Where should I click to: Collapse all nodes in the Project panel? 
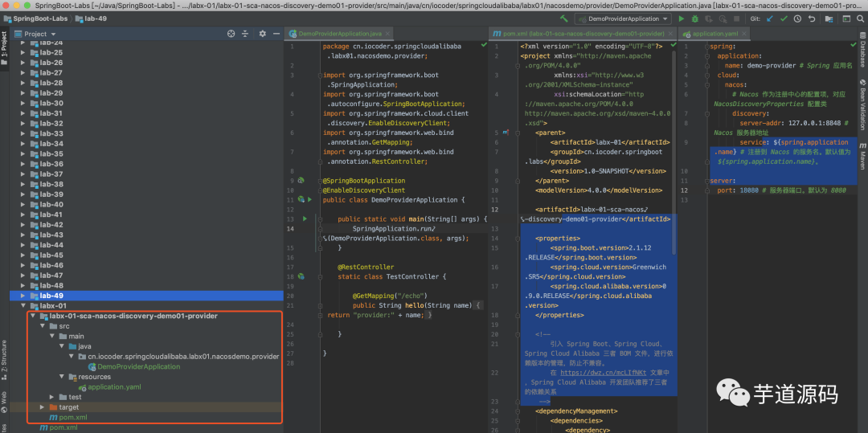(x=245, y=34)
